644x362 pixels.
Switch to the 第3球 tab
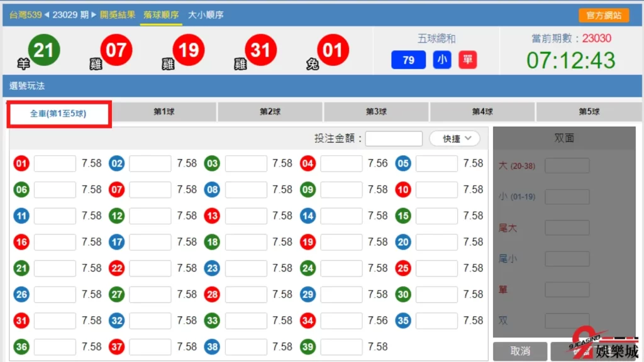coord(375,111)
